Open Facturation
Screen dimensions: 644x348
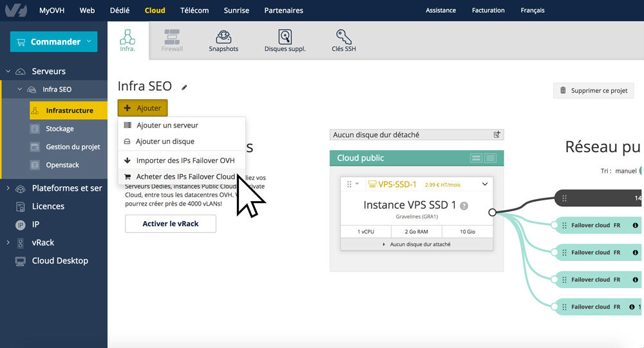[x=488, y=10]
